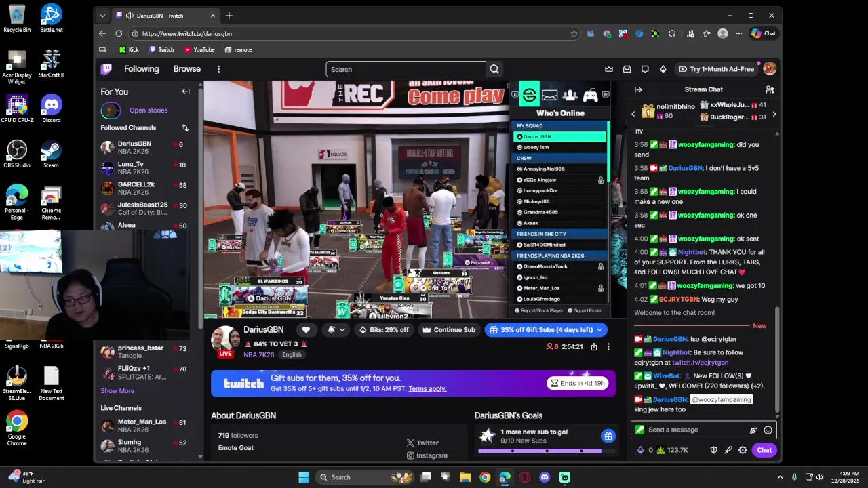Open Lung_Tv followed channel
This screenshot has width=868, height=488.
point(144,167)
